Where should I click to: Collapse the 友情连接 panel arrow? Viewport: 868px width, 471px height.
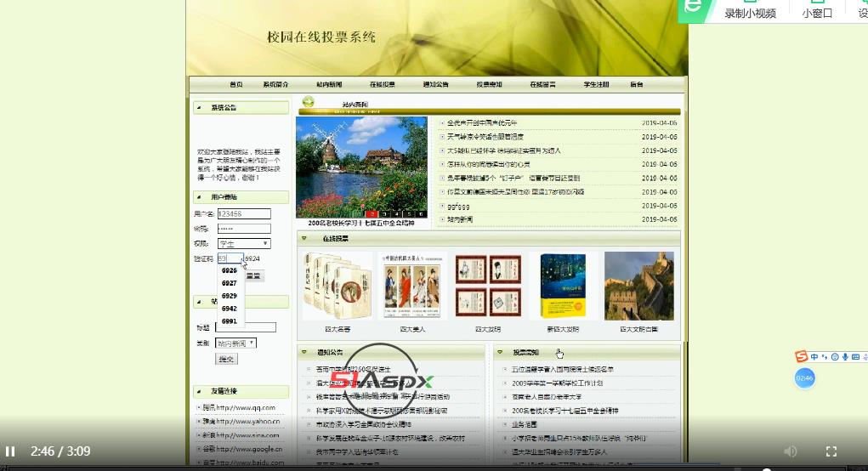[199, 391]
